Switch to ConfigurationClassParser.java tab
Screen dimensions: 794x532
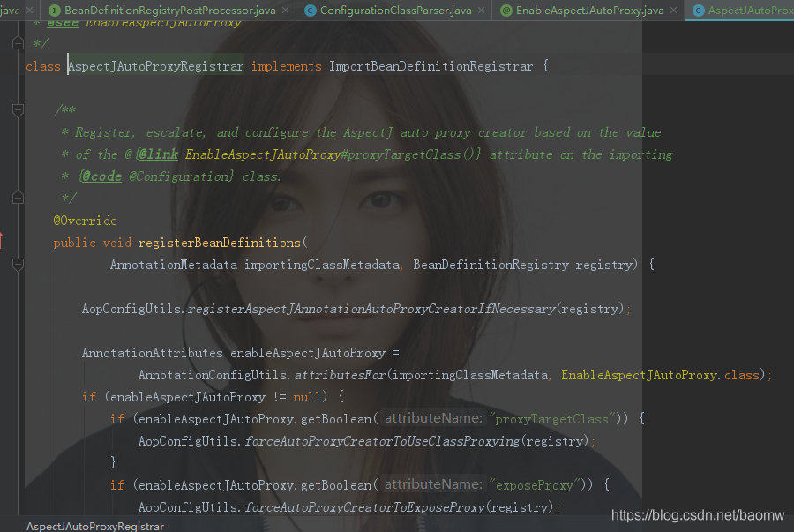pyautogui.click(x=395, y=10)
